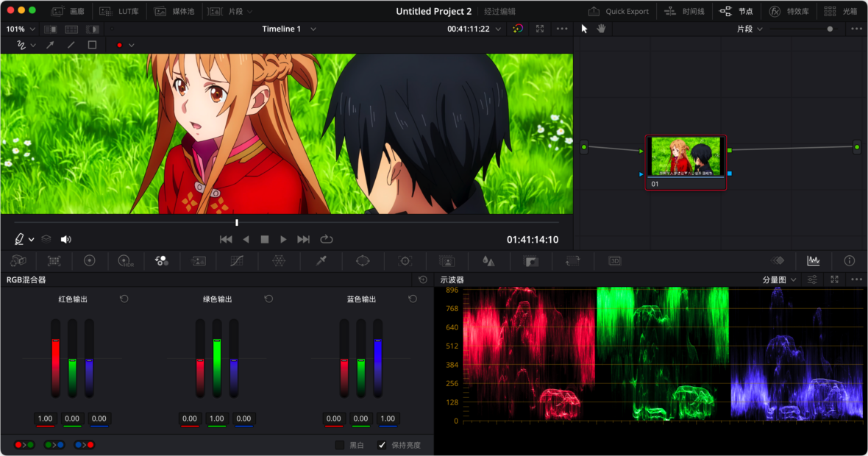Reset the 红色输出 red output channel
Screen dimensions: 868x456
pyautogui.click(x=124, y=299)
